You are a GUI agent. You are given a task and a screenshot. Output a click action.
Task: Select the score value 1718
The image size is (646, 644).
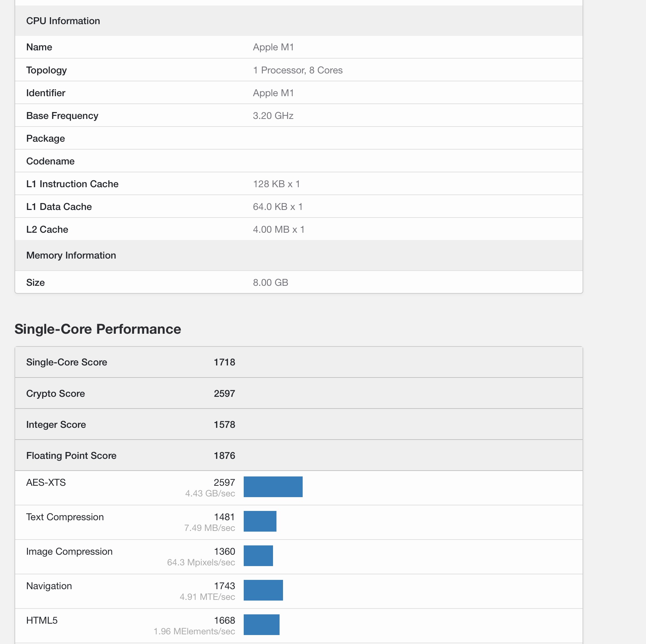pyautogui.click(x=224, y=362)
